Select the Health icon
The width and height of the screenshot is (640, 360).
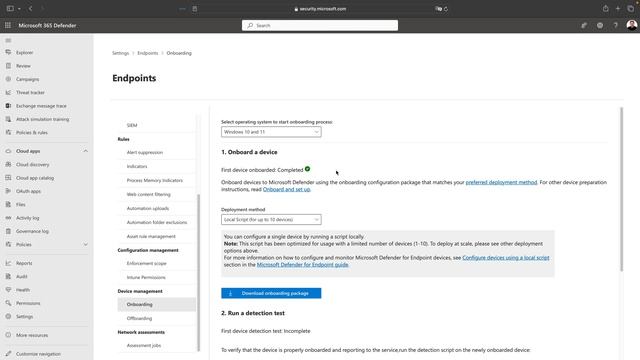8,290
